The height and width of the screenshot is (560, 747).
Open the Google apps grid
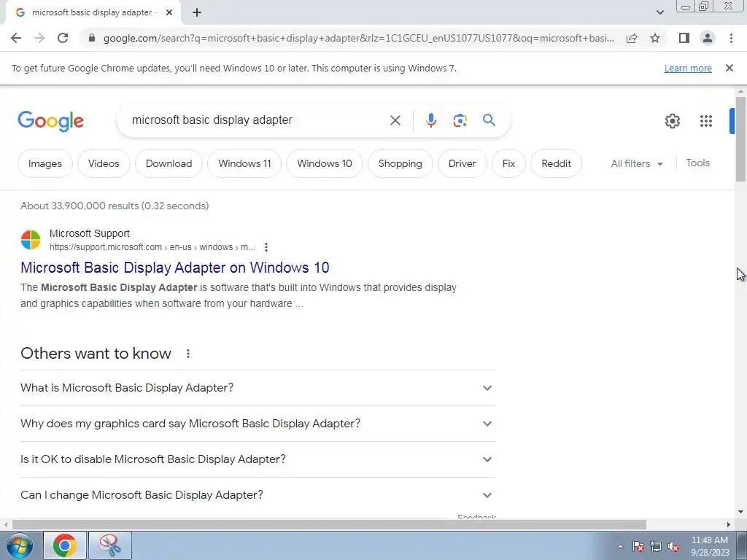tap(706, 121)
